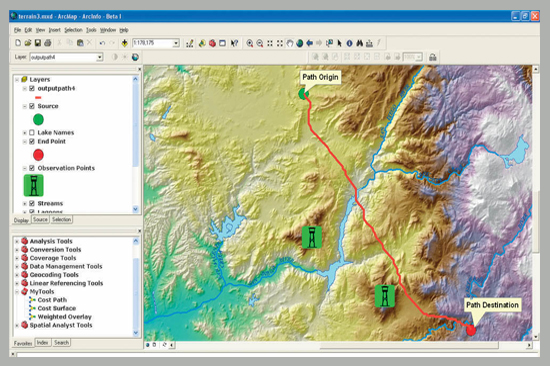
Task: Select the Pan hand tool
Action: (x=290, y=43)
